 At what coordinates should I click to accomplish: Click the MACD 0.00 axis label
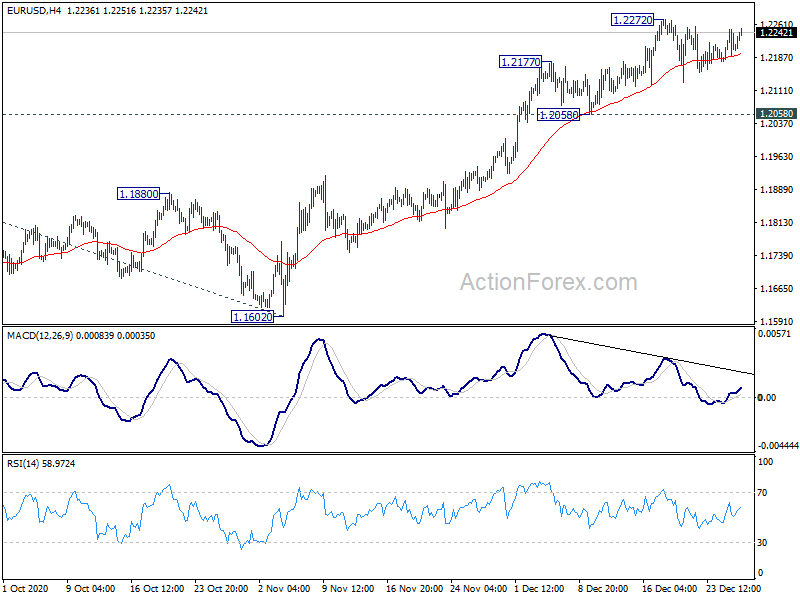pos(767,397)
